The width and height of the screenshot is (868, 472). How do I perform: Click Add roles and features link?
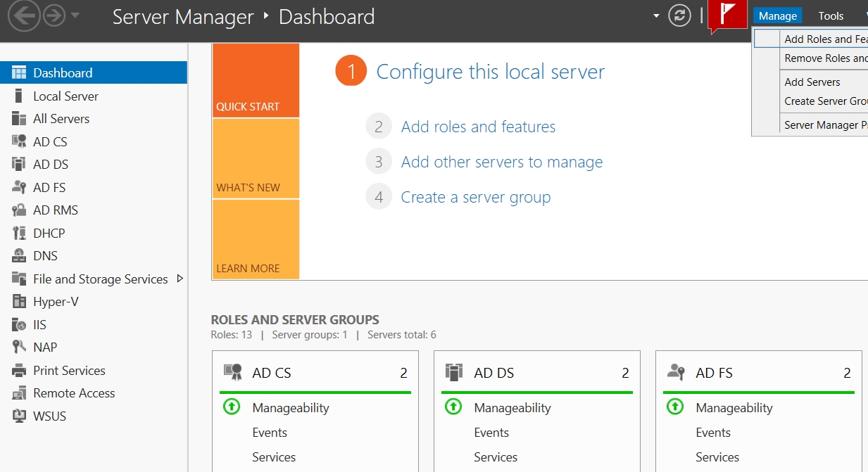478,127
